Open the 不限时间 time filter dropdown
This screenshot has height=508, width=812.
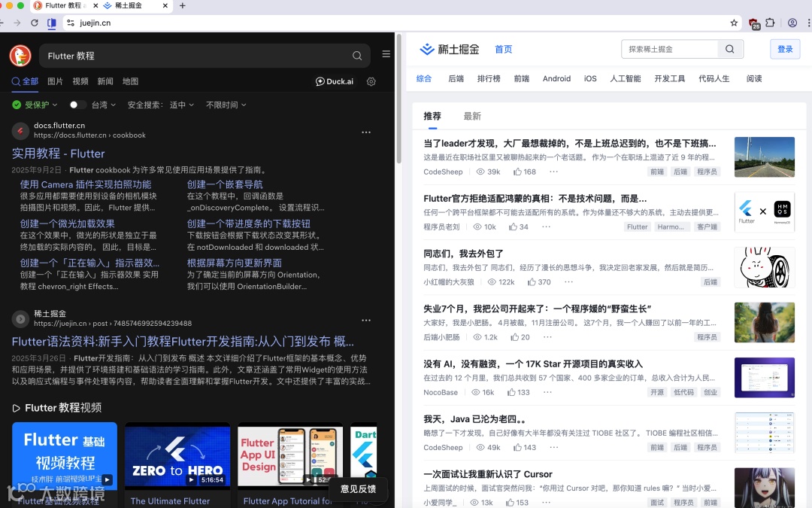226,105
